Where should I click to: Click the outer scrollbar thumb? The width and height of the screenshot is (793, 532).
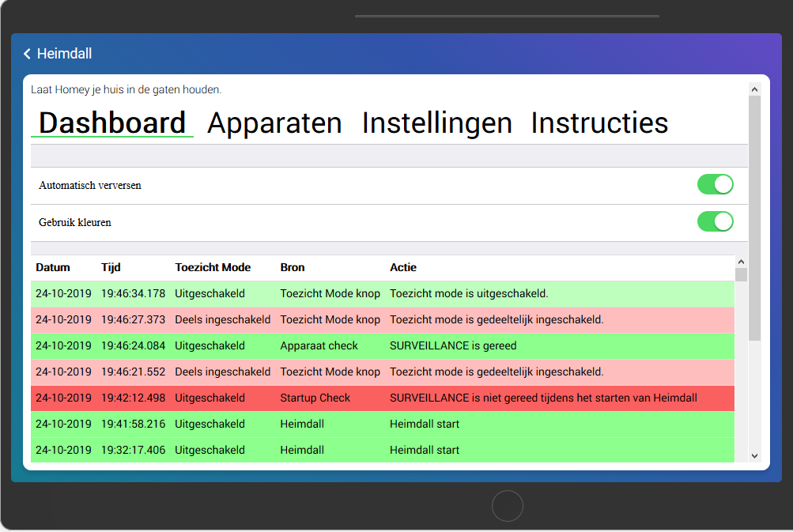pos(754,218)
